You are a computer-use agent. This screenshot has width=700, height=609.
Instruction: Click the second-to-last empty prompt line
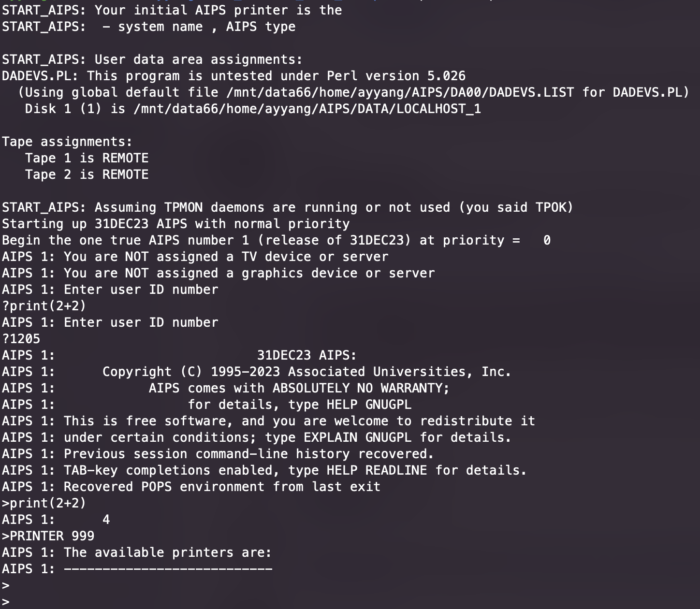point(6,586)
